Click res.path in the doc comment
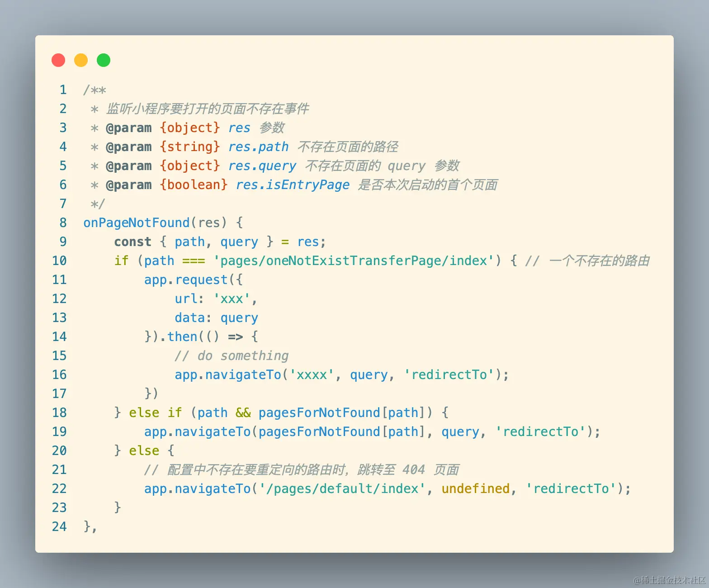Viewport: 709px width, 588px height. (x=258, y=147)
